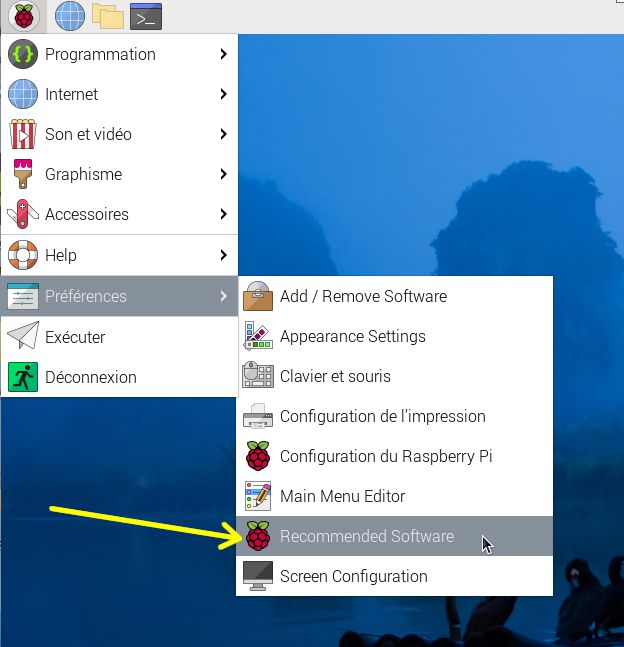Image resolution: width=624 pixels, height=647 pixels.
Task: Open the Son et vidéo menu category
Action: click(120, 134)
